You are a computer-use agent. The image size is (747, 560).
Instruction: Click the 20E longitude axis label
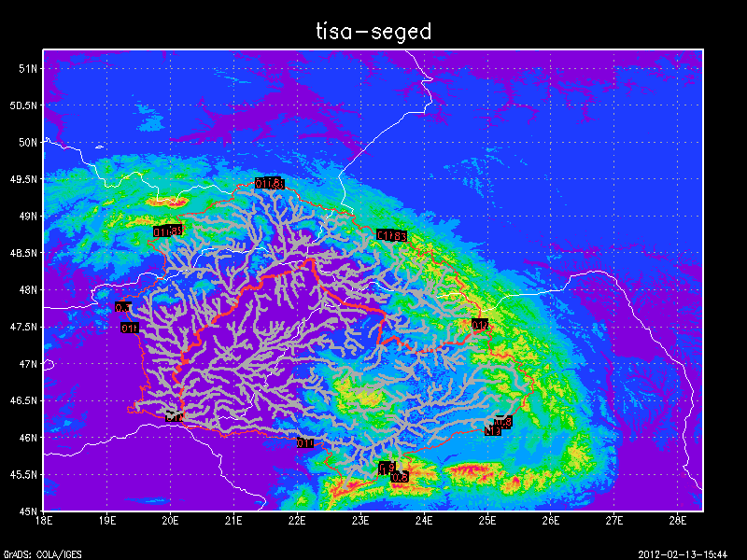pyautogui.click(x=170, y=521)
